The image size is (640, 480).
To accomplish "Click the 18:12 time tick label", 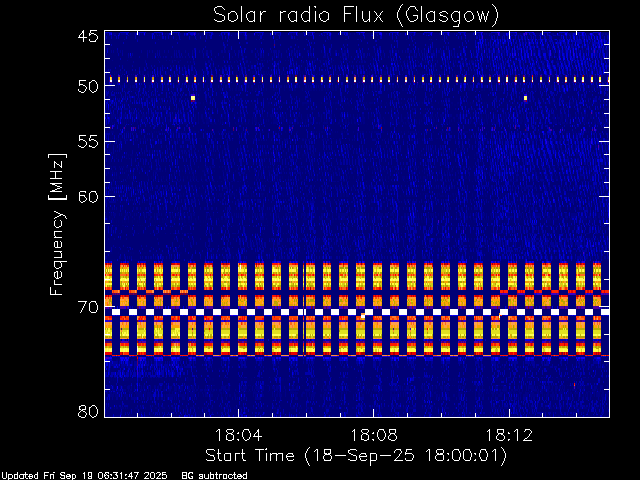I will 509,435.
